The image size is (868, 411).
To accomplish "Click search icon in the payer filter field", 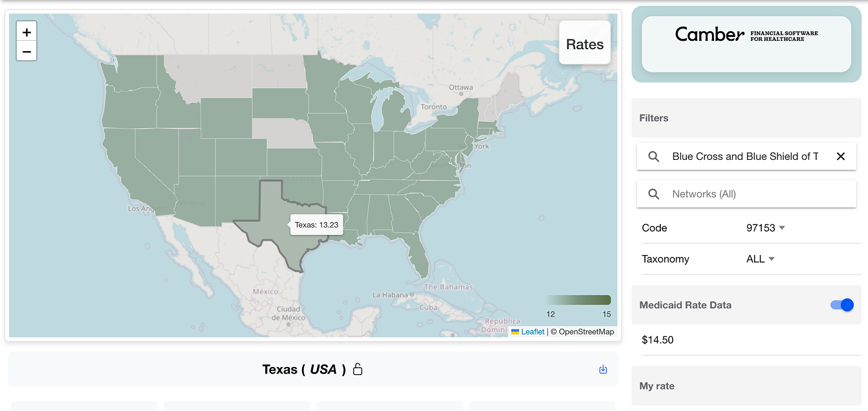I will pyautogui.click(x=653, y=156).
